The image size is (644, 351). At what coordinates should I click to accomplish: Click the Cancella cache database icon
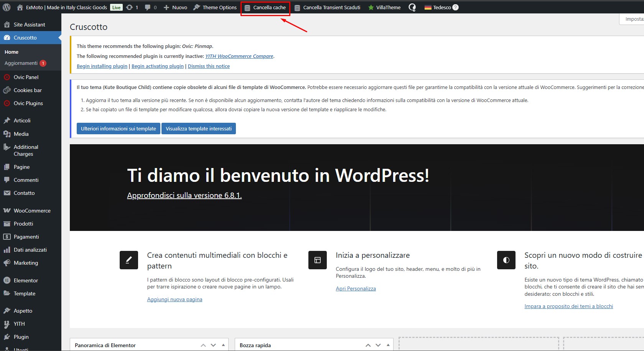247,8
